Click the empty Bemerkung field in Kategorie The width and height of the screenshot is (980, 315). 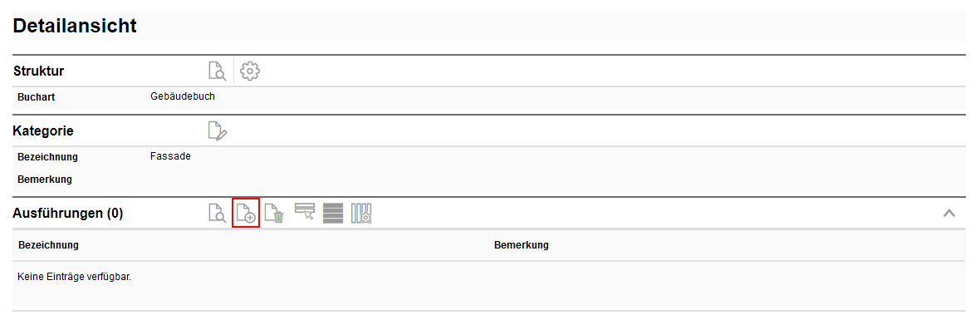coord(556,180)
